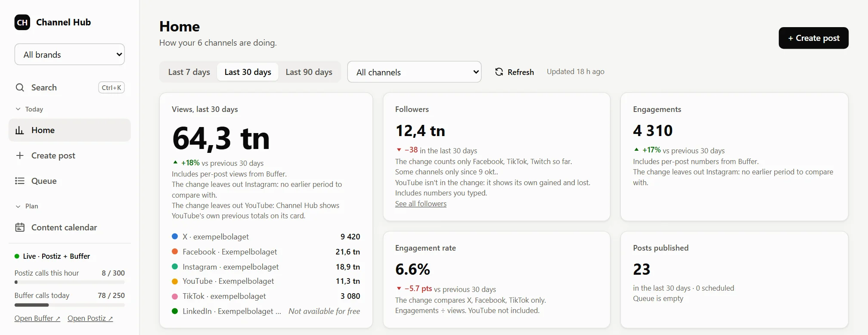Click the 12,4 tn followers value
Screen dimensions: 868x335
tap(420, 130)
